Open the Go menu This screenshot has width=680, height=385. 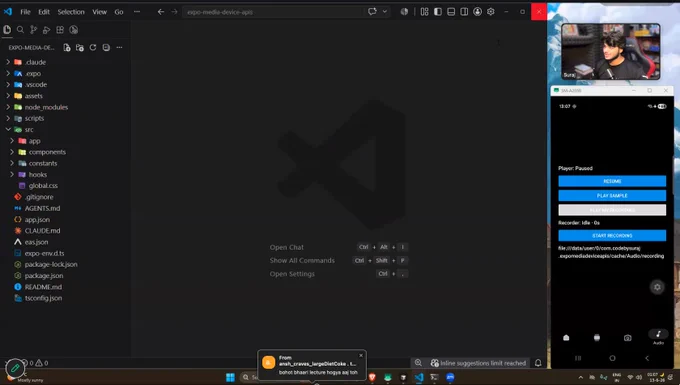coord(119,12)
